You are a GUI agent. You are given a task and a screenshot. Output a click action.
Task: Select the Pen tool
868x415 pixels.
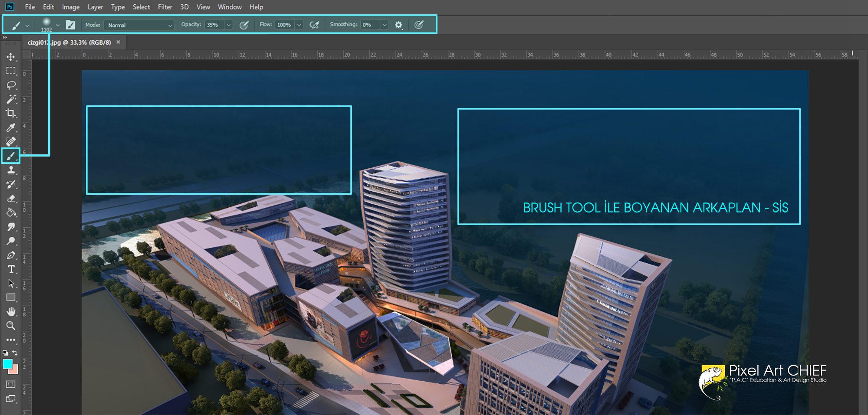tap(11, 255)
